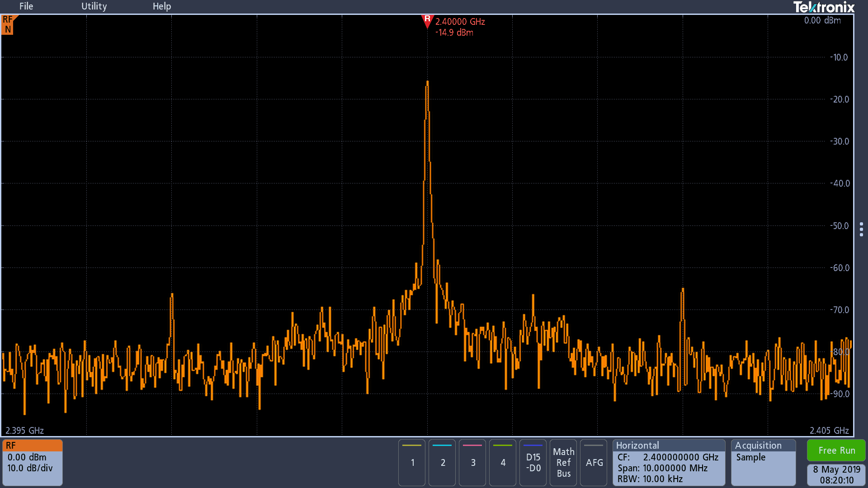Click the 0.00 dBm reference level label
Viewport: 868px width, 488px height.
[822, 20]
